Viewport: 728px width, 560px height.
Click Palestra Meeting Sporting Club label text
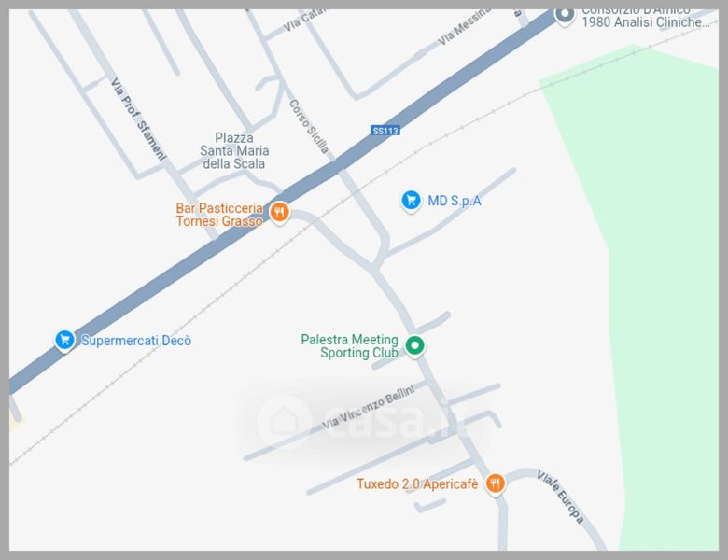[350, 346]
